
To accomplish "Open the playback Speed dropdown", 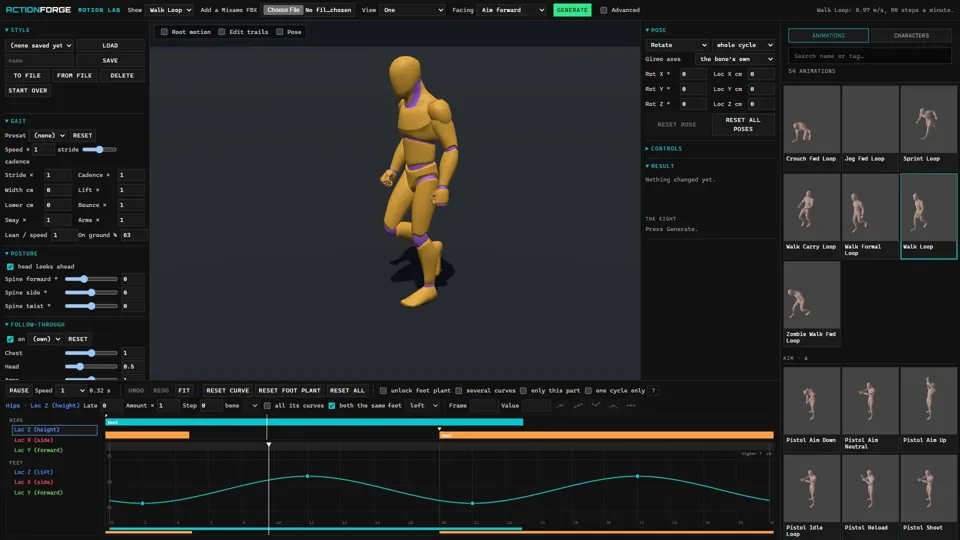I will 70,391.
